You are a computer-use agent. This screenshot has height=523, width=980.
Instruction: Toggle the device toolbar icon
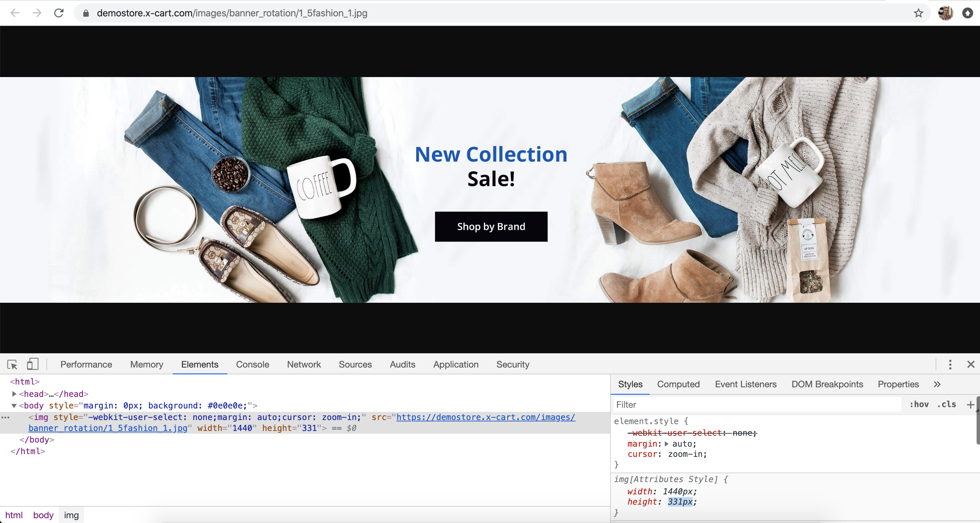(x=33, y=364)
